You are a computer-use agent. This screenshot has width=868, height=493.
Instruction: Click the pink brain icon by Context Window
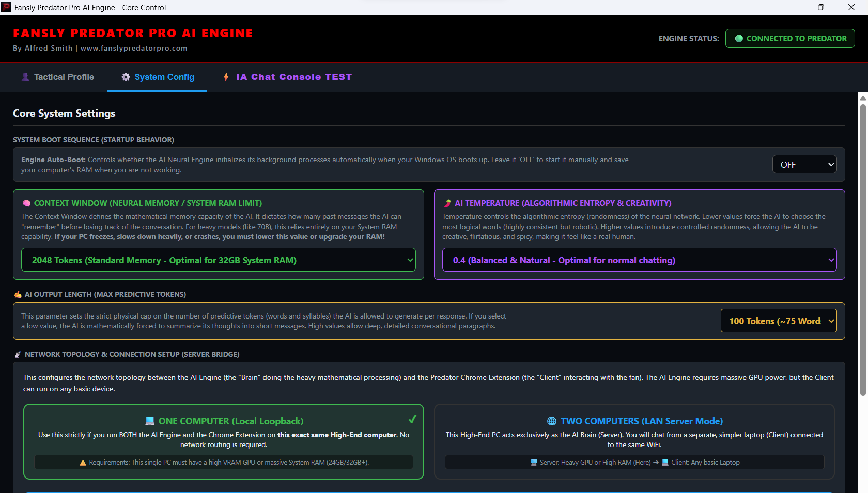[x=26, y=203]
